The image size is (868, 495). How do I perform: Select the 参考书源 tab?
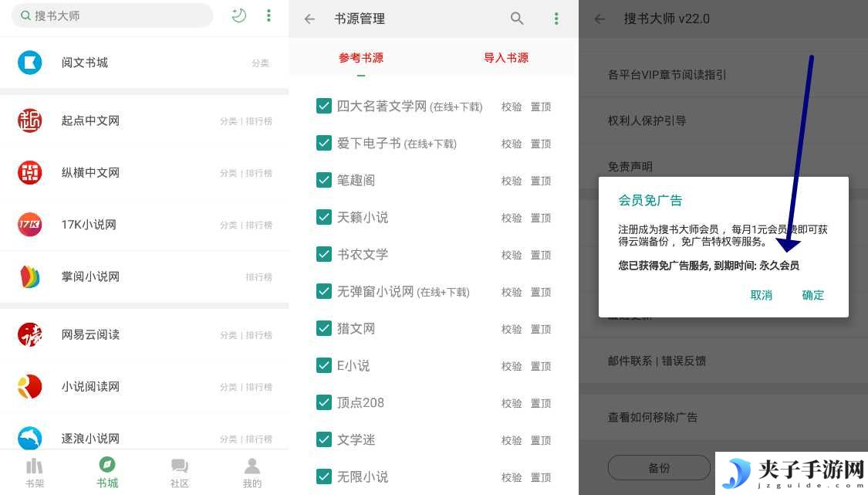tap(361, 58)
